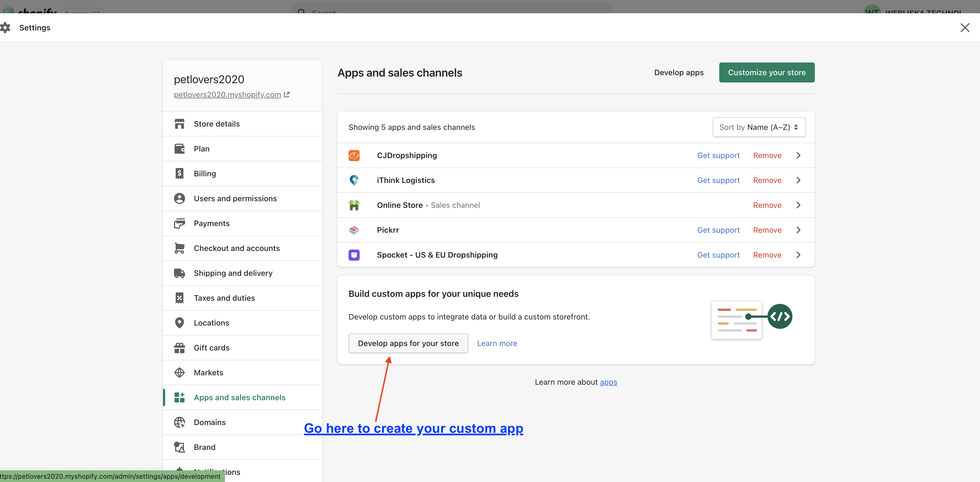The height and width of the screenshot is (482, 980).
Task: Click Develop apps for your store button
Action: coord(408,344)
